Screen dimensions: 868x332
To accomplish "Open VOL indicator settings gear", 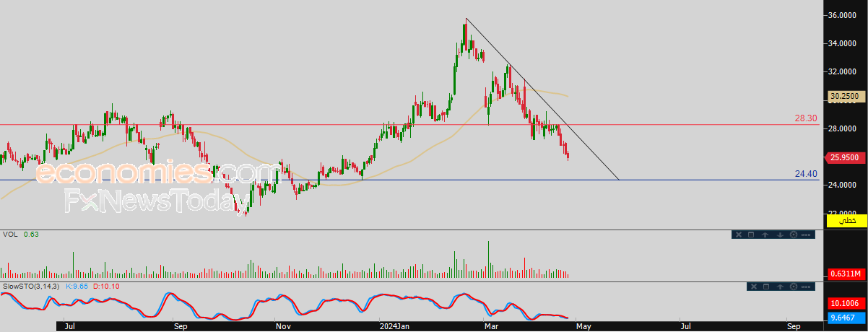I will (794, 235).
